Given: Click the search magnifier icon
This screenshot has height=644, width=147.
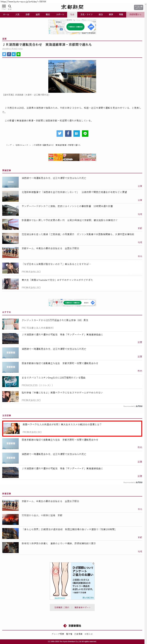Looking at the screenshot, I should click(x=10, y=6).
